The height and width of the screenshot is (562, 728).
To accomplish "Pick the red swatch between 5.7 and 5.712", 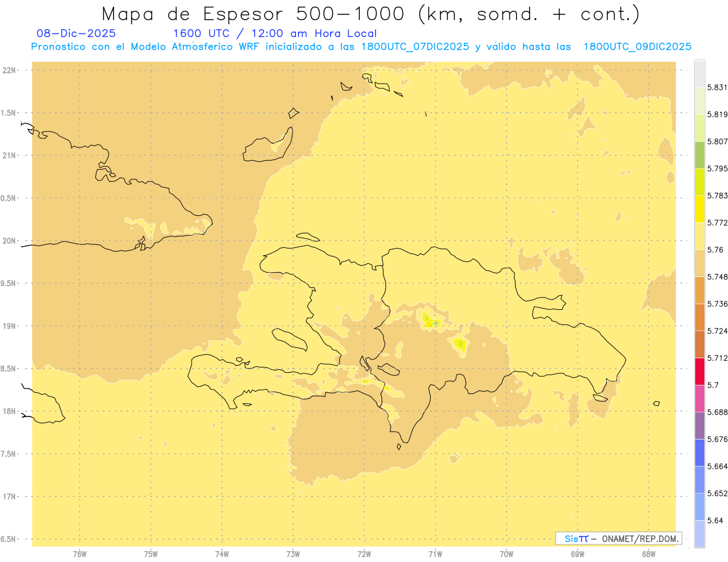I will click(699, 372).
